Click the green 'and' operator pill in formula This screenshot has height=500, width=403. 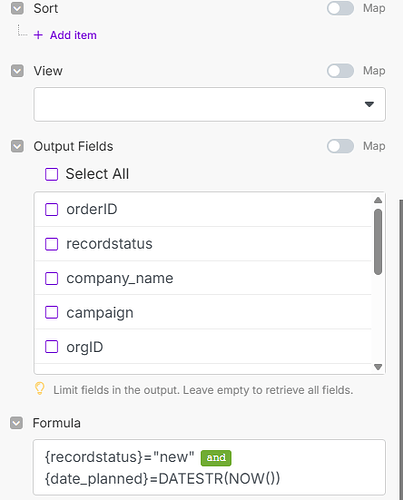pyautogui.click(x=216, y=458)
